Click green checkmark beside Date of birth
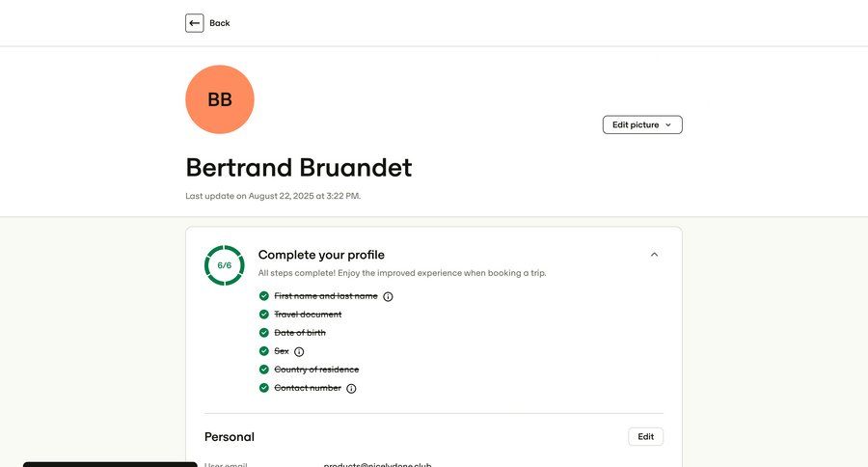 point(264,333)
